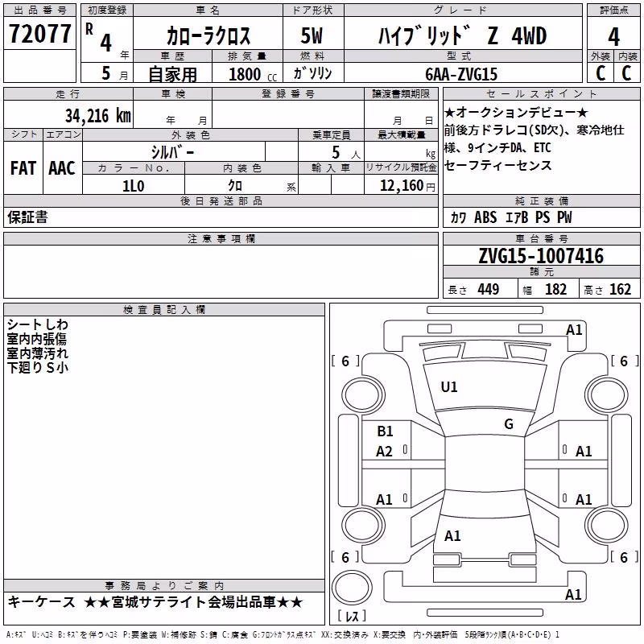Viewport: 644px width, 644px height.
Task: Click the PW equipment entry
Action: tap(564, 217)
